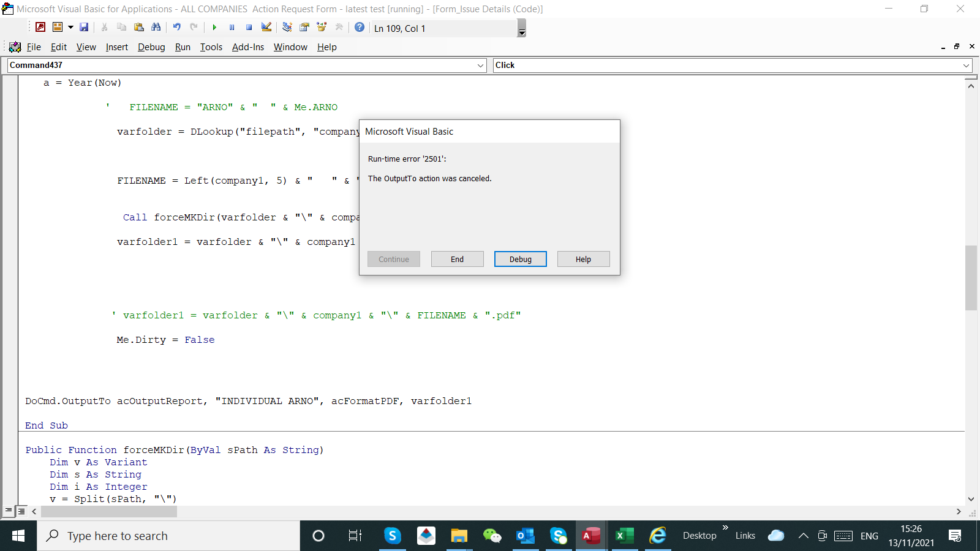Click the Reset stop icon
This screenshot has width=980, height=551.
point(249,28)
